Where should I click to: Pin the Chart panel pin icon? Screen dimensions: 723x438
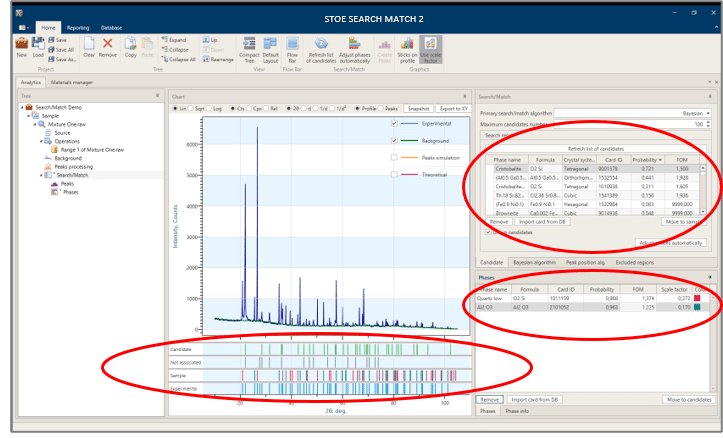tap(465, 96)
